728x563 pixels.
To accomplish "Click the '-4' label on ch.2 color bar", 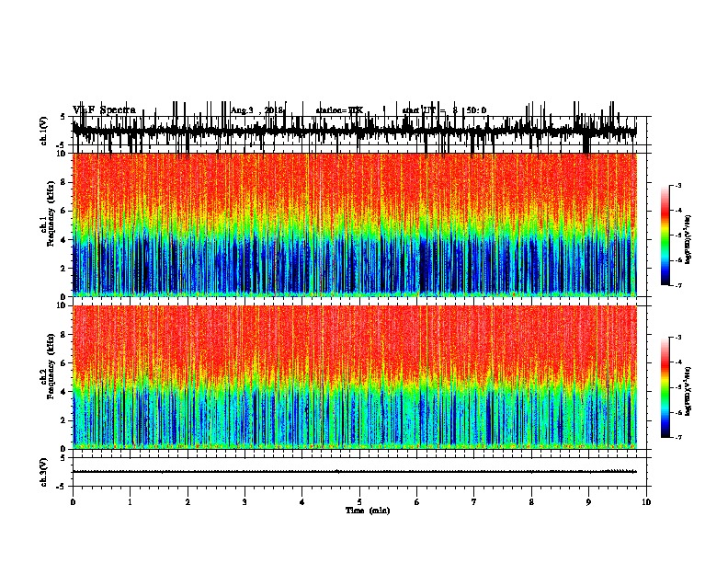I will pyautogui.click(x=678, y=362).
